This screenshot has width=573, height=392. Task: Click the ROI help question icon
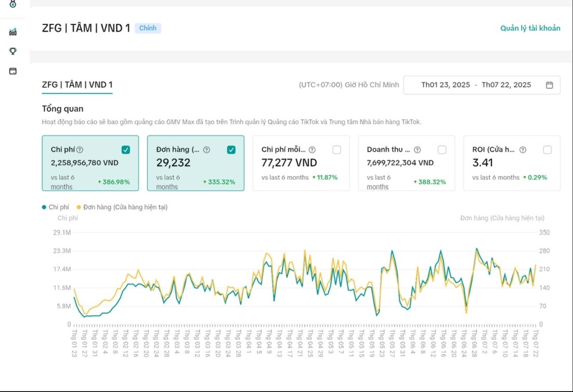(522, 150)
